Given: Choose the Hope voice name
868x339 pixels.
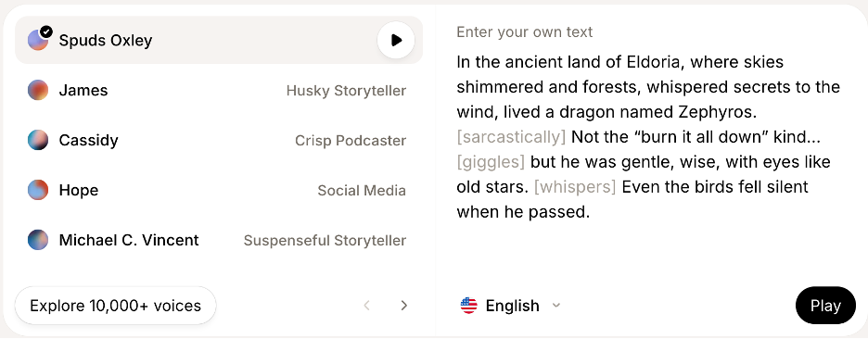Looking at the screenshot, I should point(79,190).
